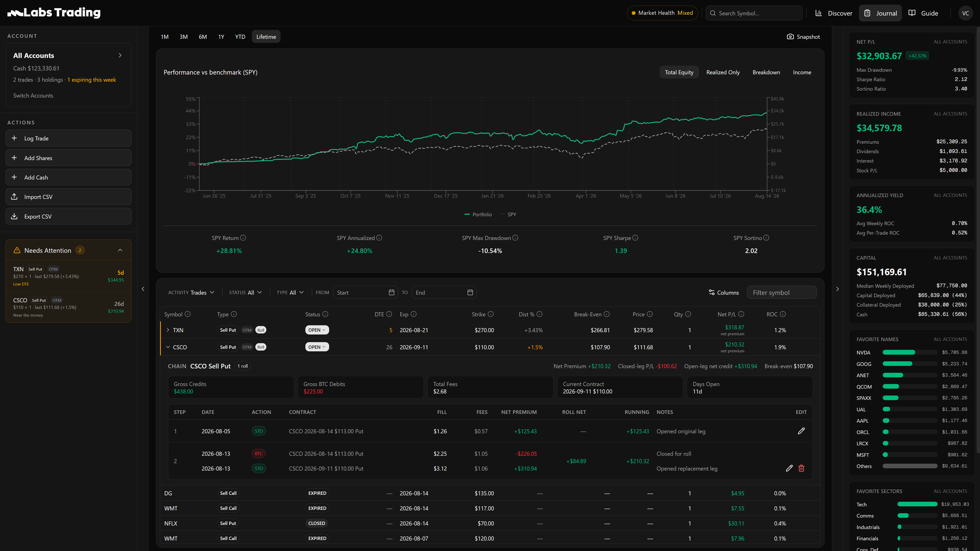Click the Export CSV button

pos(68,216)
